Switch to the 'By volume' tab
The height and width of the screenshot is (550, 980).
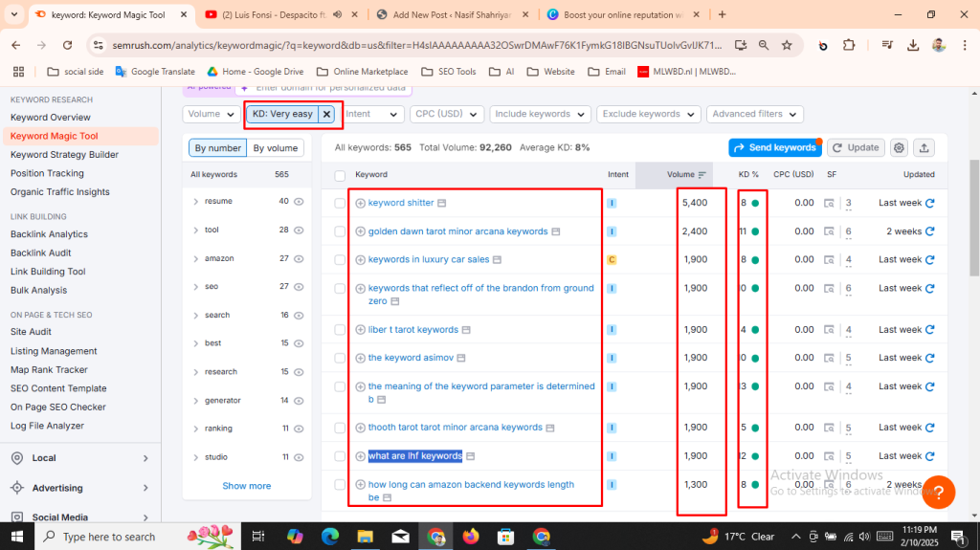pos(275,148)
